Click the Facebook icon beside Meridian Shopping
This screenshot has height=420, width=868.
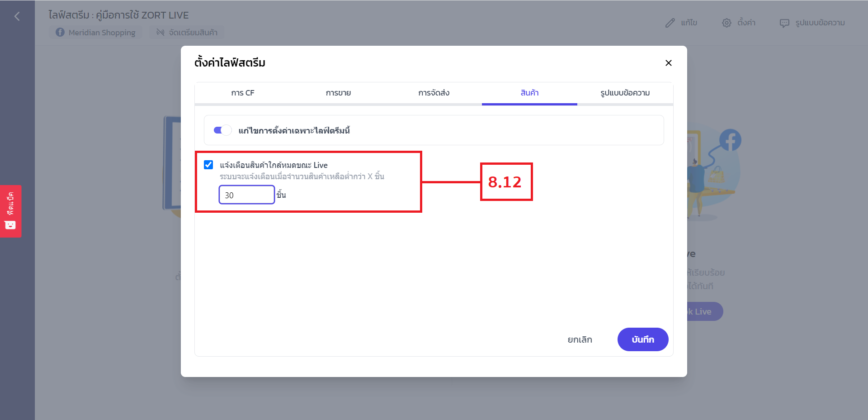click(x=60, y=33)
